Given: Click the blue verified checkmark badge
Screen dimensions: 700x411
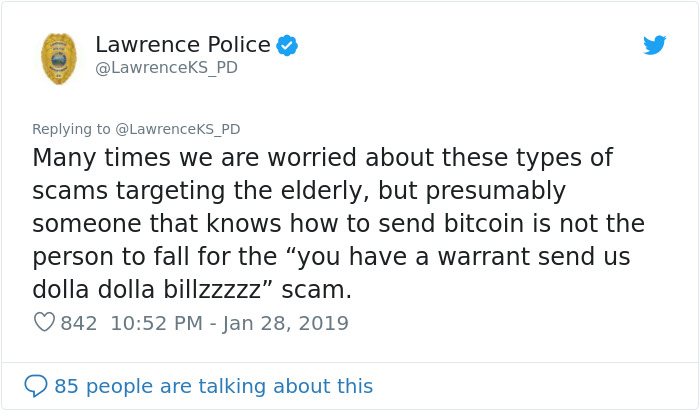Looking at the screenshot, I should [x=287, y=45].
